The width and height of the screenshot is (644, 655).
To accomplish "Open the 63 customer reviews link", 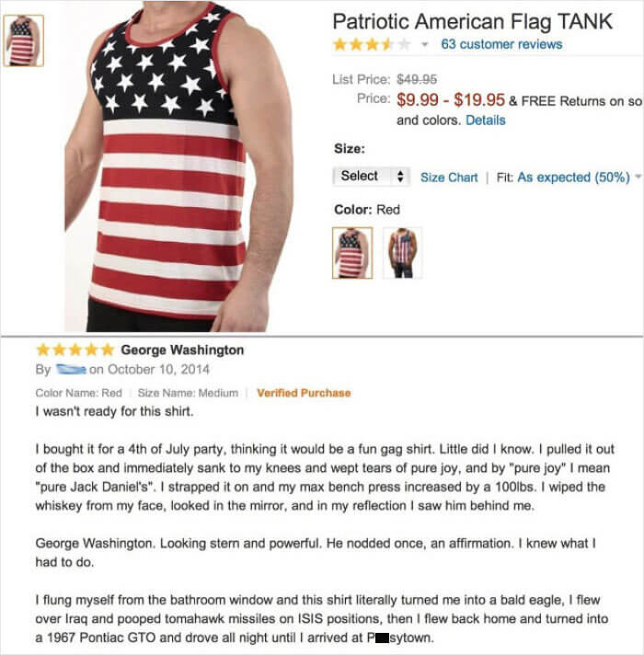I will 501,44.
